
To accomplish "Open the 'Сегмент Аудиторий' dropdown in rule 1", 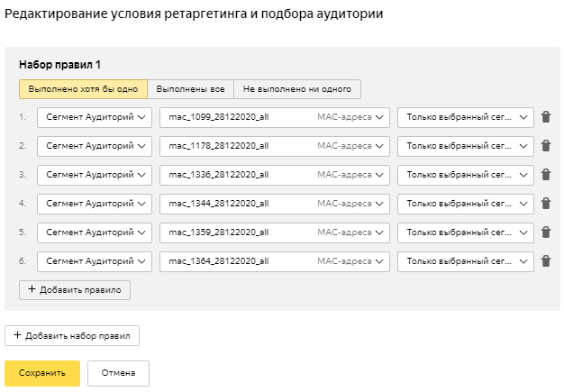I will coord(95,117).
